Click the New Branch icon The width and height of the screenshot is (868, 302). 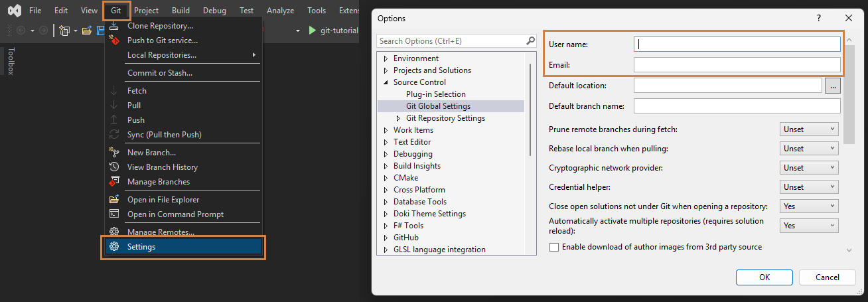click(x=114, y=153)
